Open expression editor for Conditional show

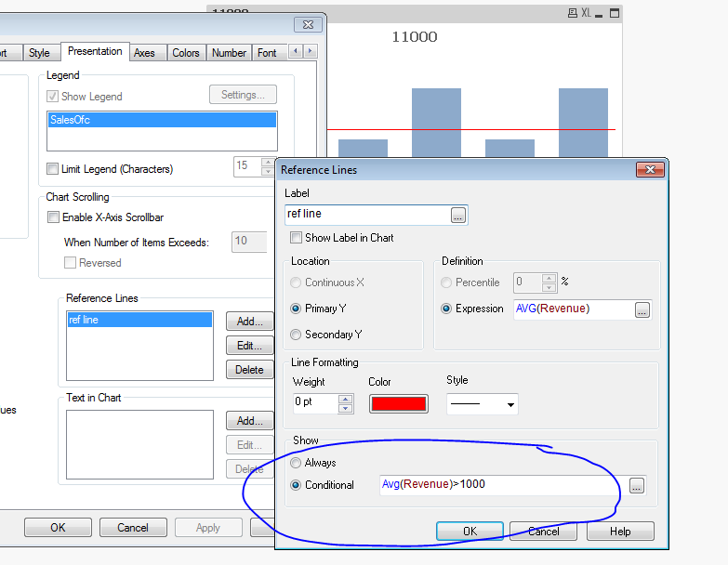637,486
